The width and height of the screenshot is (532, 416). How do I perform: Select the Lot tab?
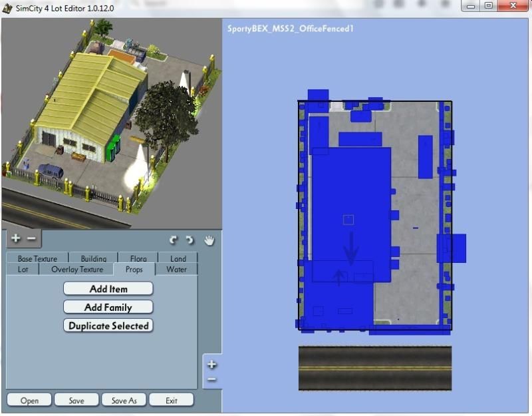23,270
